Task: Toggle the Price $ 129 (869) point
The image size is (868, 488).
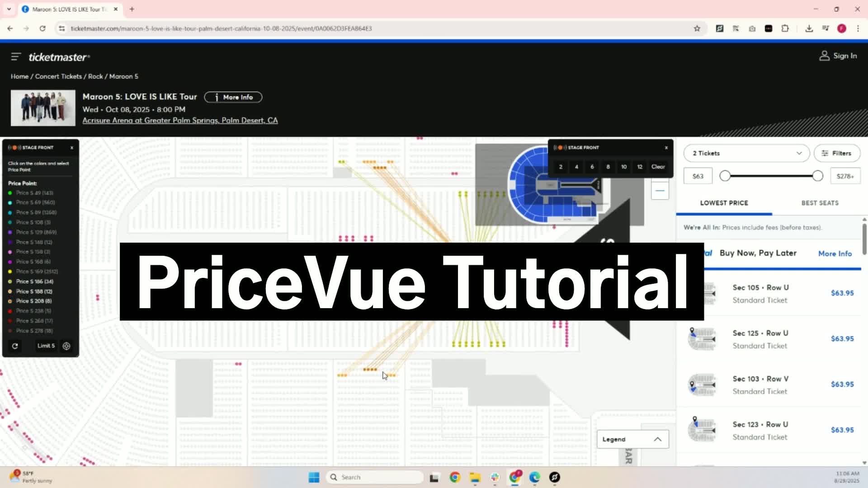Action: point(32,232)
